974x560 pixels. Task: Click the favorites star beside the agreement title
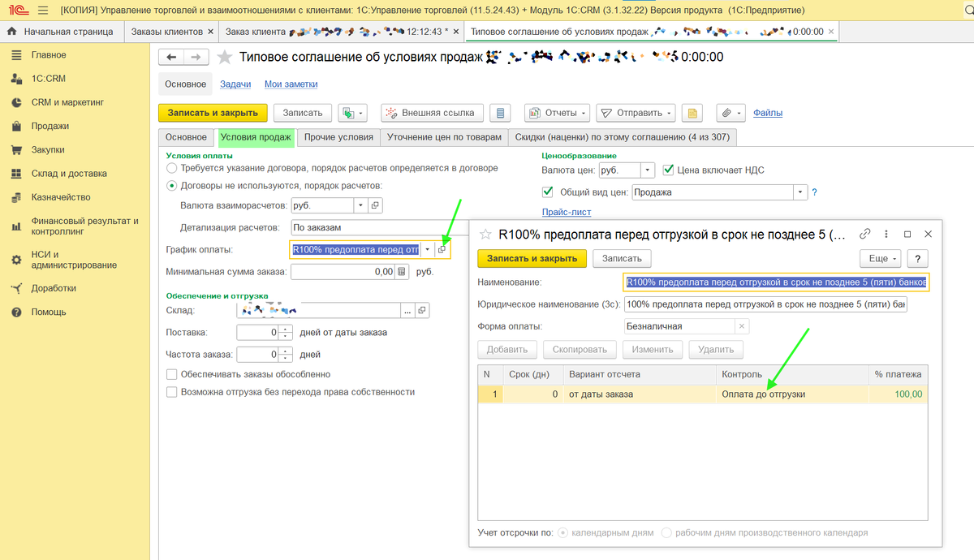[225, 58]
